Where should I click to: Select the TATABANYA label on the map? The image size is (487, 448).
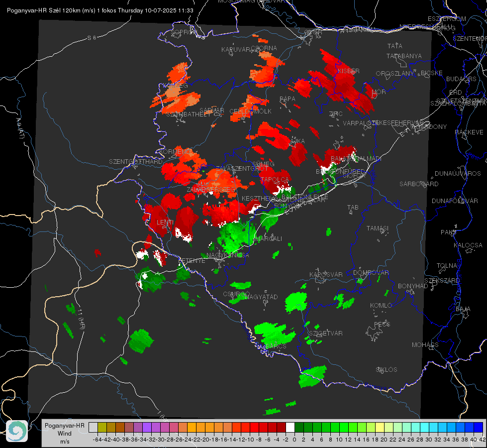point(404,56)
